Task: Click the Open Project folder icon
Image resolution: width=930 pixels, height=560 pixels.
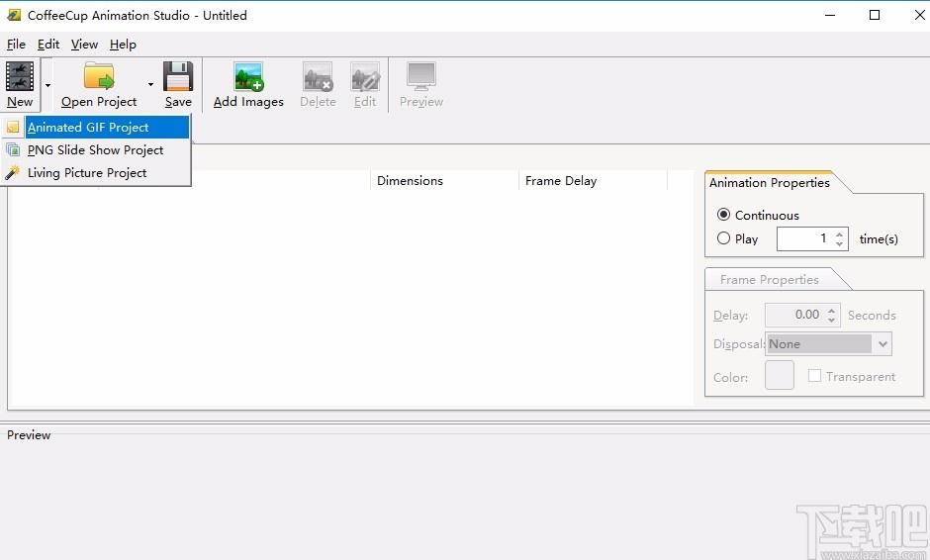Action: 99,76
